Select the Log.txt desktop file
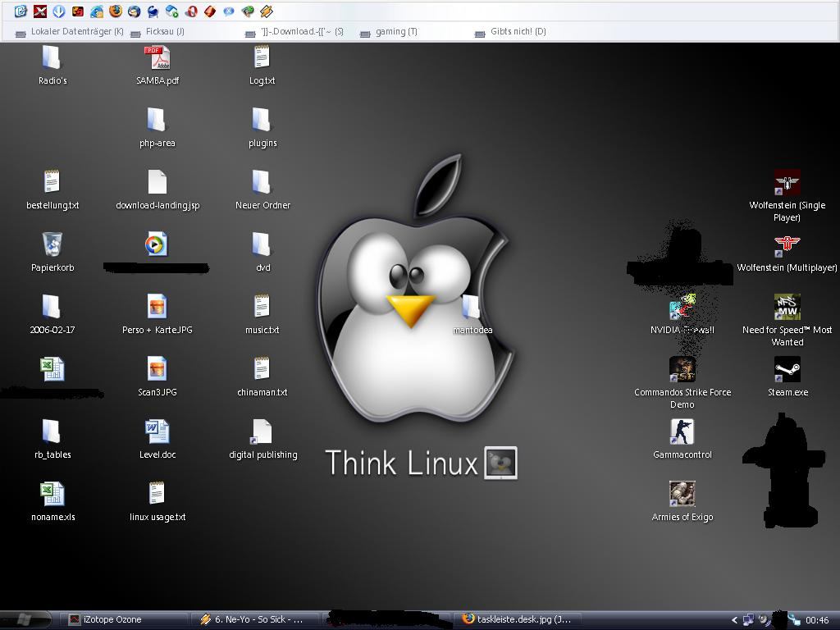840x630 pixels. [x=262, y=66]
